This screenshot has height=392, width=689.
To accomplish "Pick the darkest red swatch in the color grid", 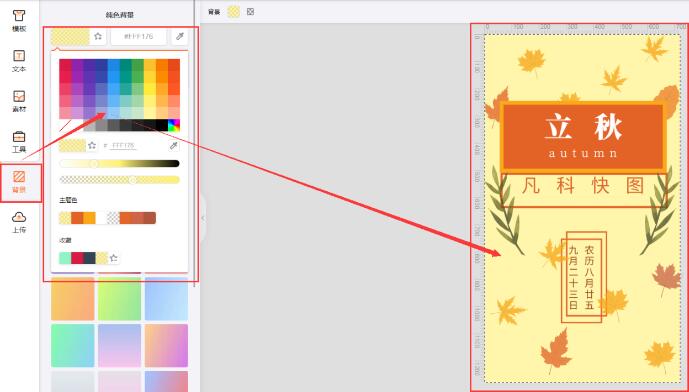I will click(x=65, y=65).
